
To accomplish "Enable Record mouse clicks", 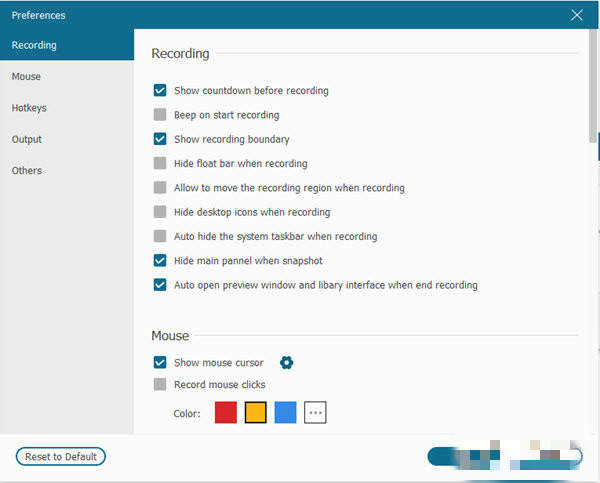I will click(x=160, y=384).
